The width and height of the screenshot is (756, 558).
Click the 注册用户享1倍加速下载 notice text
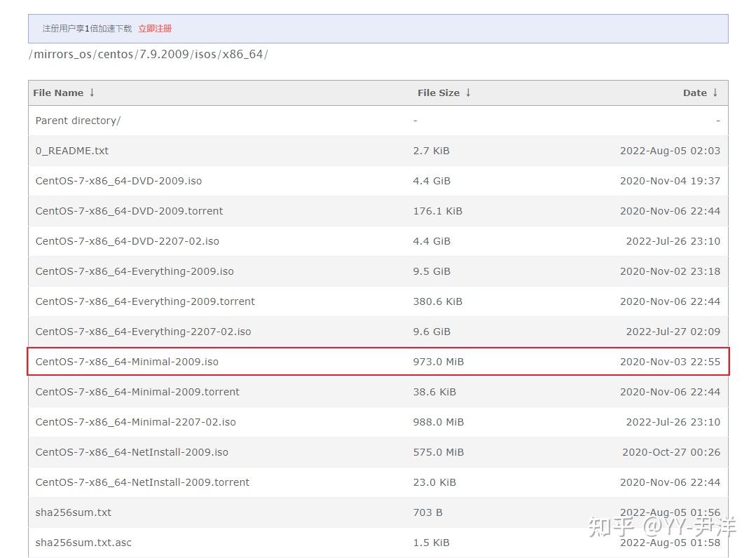pos(87,29)
